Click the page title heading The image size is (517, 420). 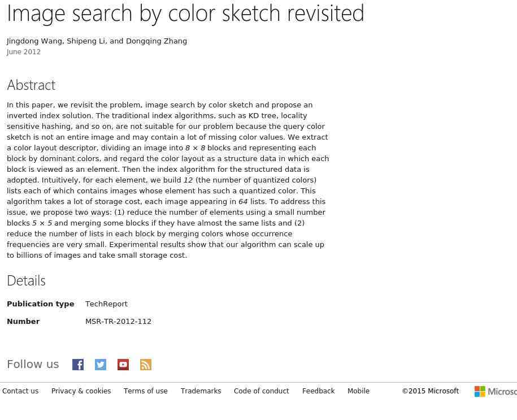[186, 13]
